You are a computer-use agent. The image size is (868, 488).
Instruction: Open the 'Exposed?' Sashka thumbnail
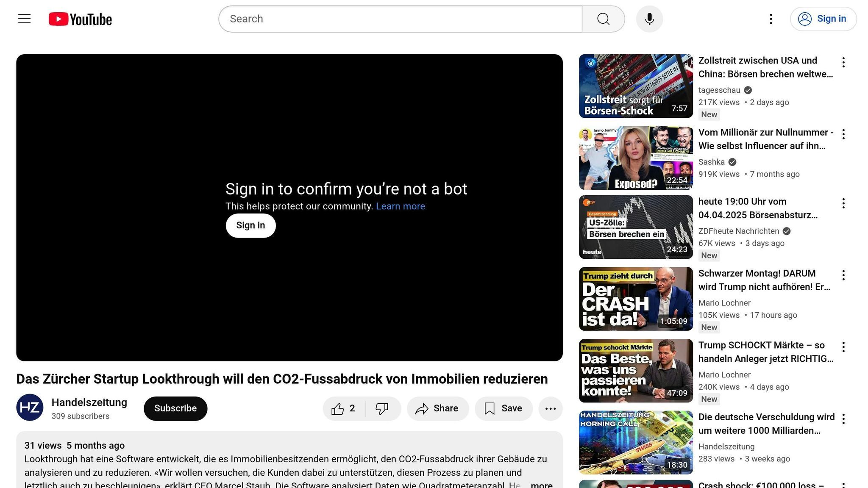click(636, 158)
